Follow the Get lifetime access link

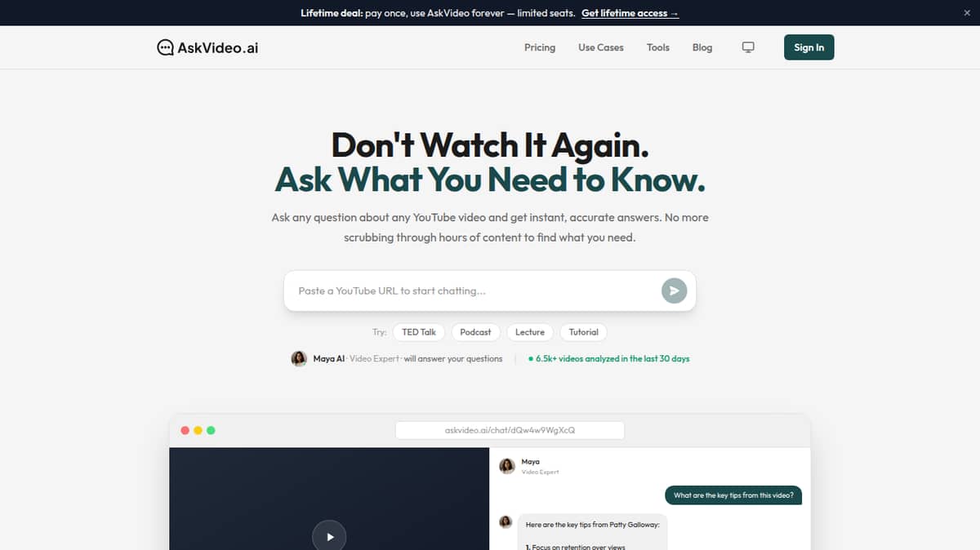click(x=630, y=13)
